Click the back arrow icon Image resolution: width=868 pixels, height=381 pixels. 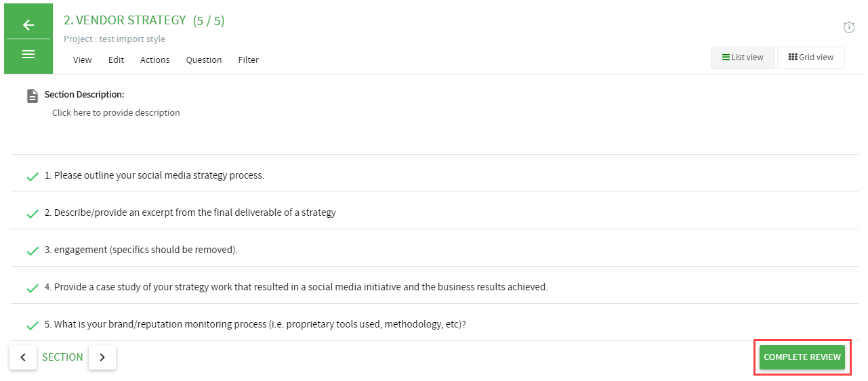tap(28, 25)
